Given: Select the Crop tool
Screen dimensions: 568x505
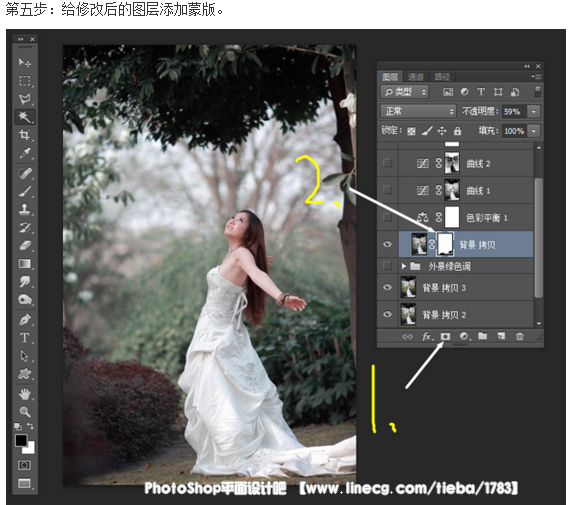Looking at the screenshot, I should pos(25,135).
